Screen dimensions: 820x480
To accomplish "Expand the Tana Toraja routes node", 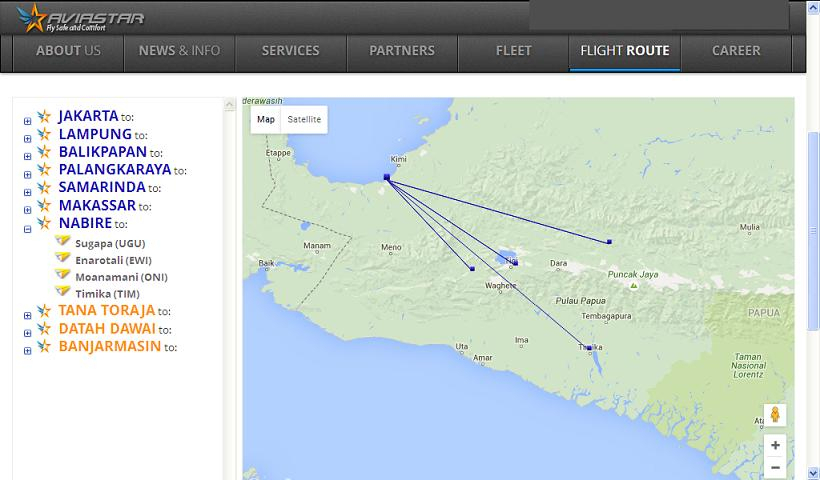I will pos(28,316).
